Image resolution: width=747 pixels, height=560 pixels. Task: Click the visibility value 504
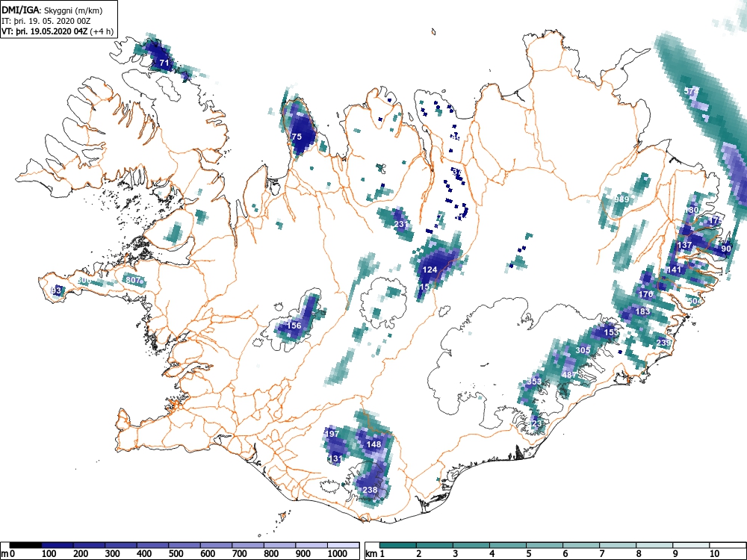point(695,301)
